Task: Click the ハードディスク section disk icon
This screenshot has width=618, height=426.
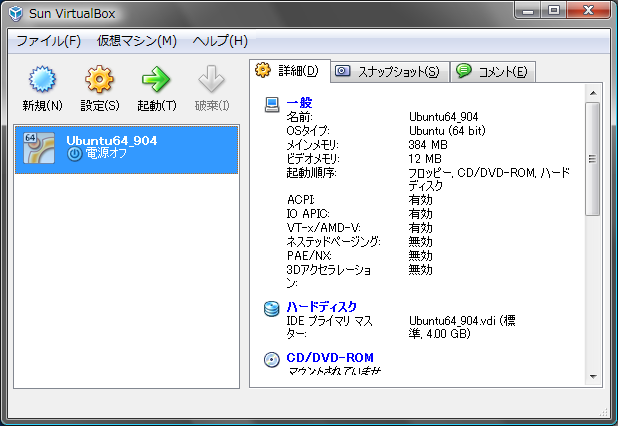Action: coord(272,309)
